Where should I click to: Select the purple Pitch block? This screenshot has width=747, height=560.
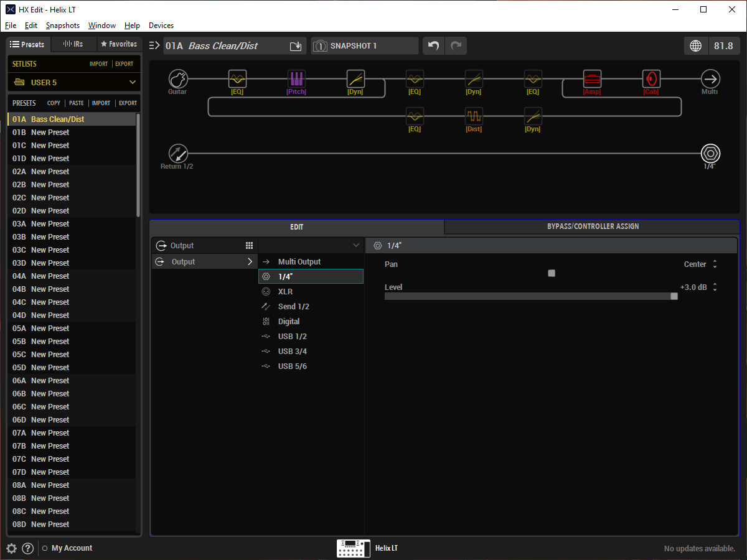(x=296, y=79)
